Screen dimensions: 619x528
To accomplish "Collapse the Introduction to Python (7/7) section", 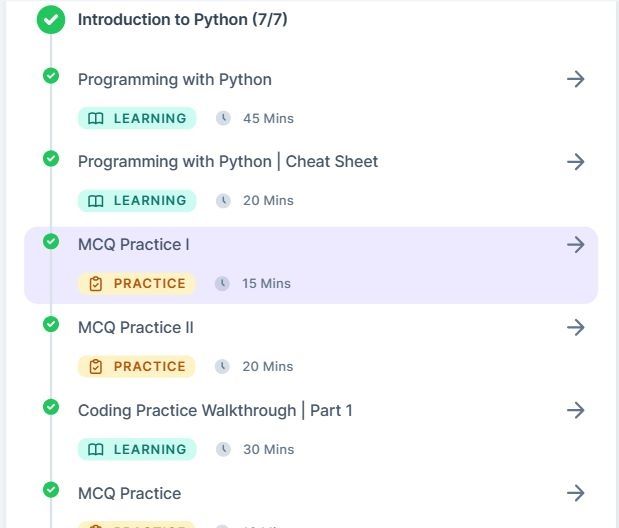I will click(182, 19).
